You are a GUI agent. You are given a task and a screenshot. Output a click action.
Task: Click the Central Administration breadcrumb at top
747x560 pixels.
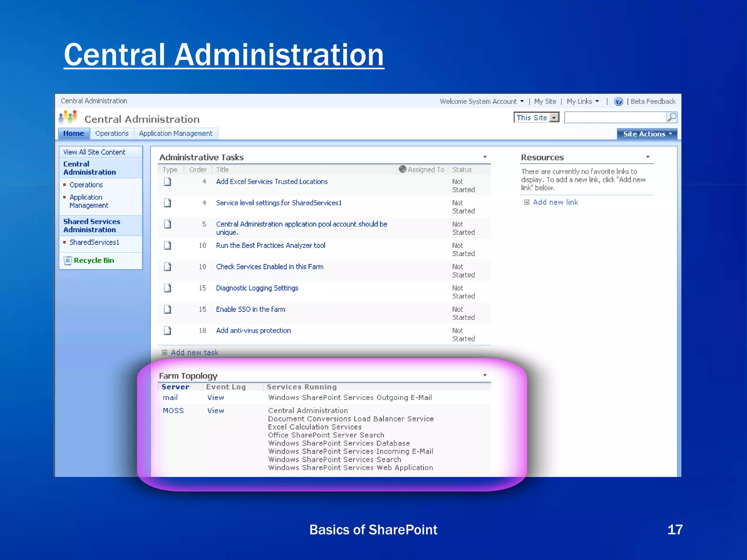pyautogui.click(x=94, y=101)
